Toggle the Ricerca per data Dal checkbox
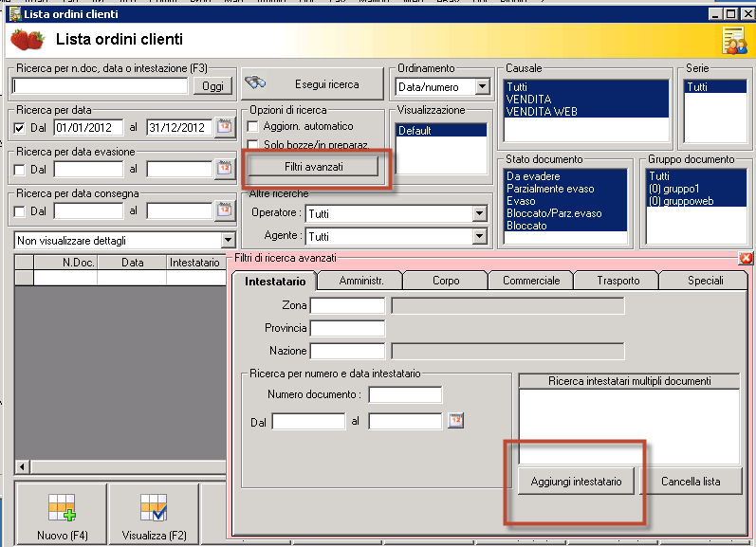Screen dimensions: 756x547 click(19, 128)
